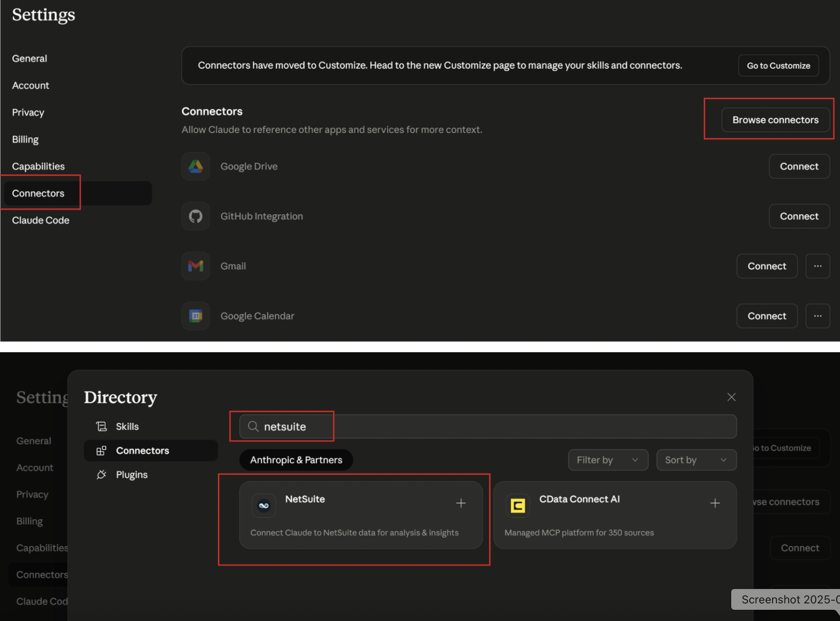
Task: Expand the Sort by dropdown
Action: (696, 460)
